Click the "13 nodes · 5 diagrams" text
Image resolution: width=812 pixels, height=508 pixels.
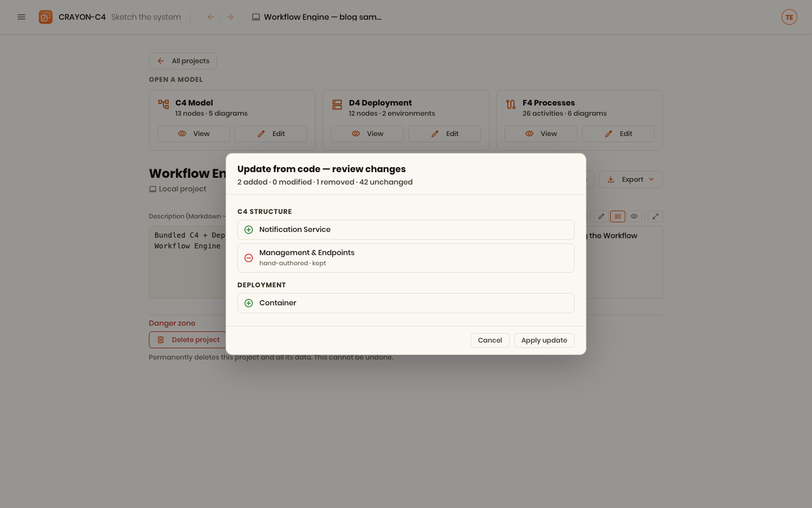[x=211, y=113]
